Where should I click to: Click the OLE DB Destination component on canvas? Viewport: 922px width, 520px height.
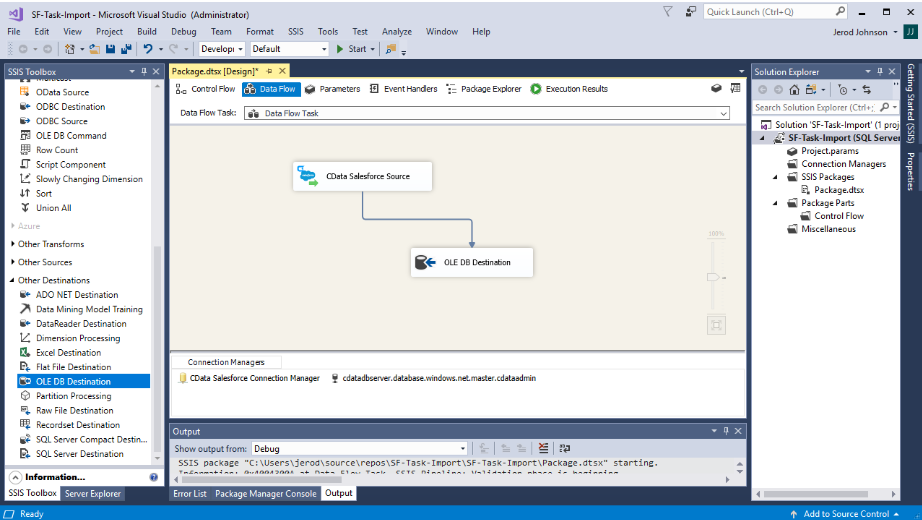pyautogui.click(x=472, y=262)
